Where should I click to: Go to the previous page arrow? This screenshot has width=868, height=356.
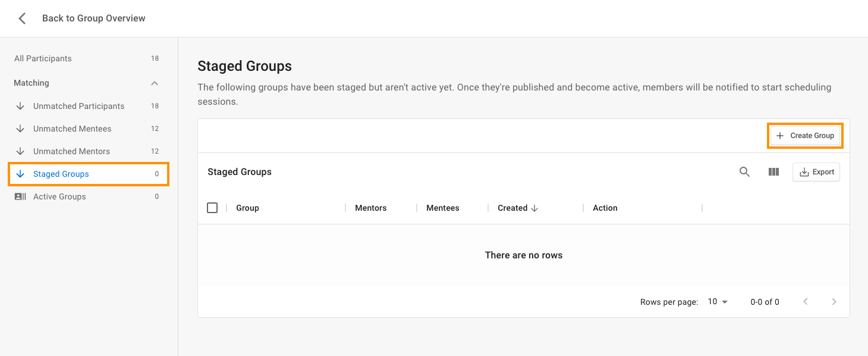(806, 302)
